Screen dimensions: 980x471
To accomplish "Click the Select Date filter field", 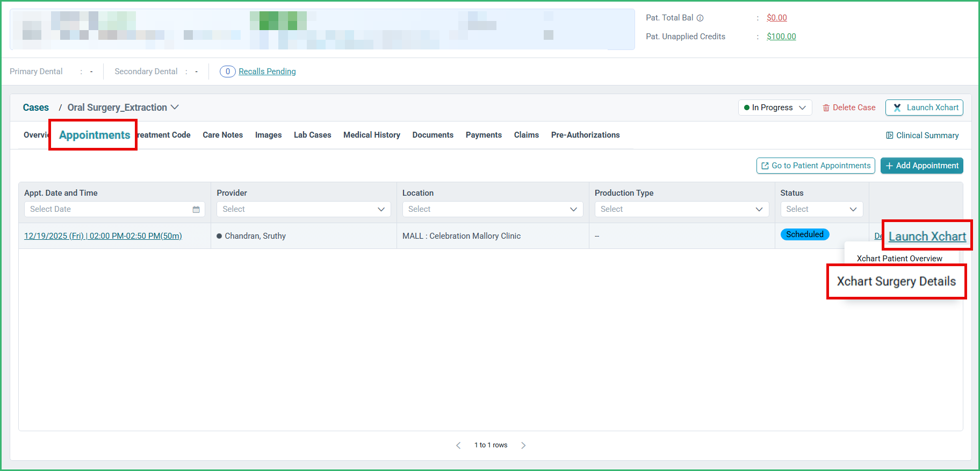I will pyautogui.click(x=114, y=209).
